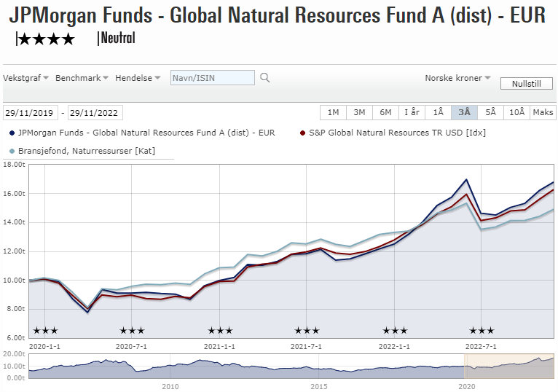Select the 3Å time range
Image resolution: width=558 pixels, height=392 pixels.
464,112
